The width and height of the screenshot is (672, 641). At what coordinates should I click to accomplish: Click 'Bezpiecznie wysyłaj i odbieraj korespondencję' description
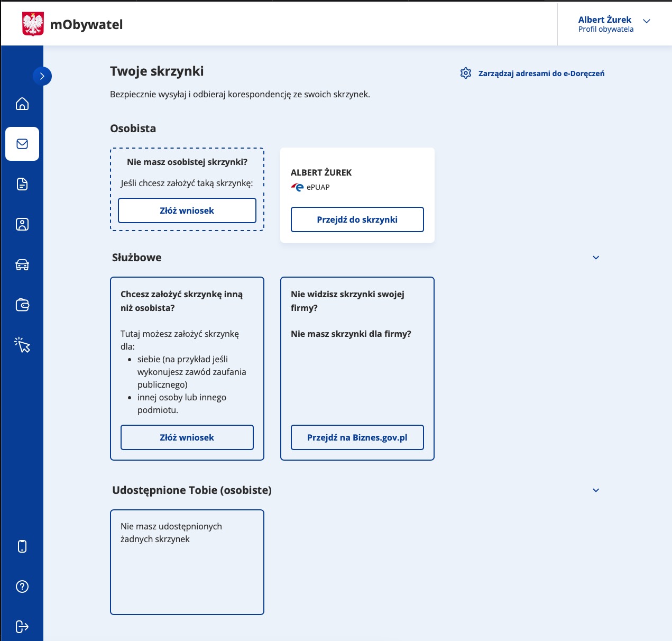coord(240,94)
